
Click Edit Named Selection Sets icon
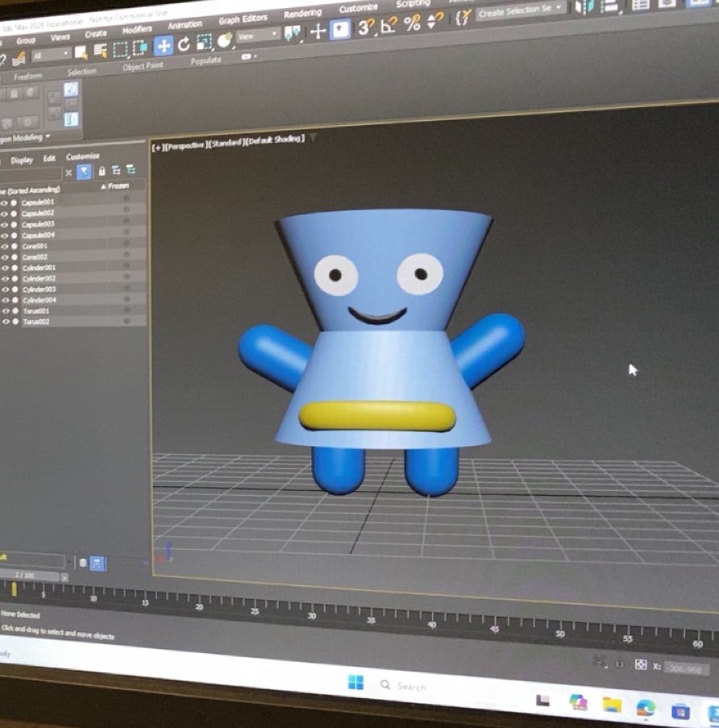coord(462,18)
